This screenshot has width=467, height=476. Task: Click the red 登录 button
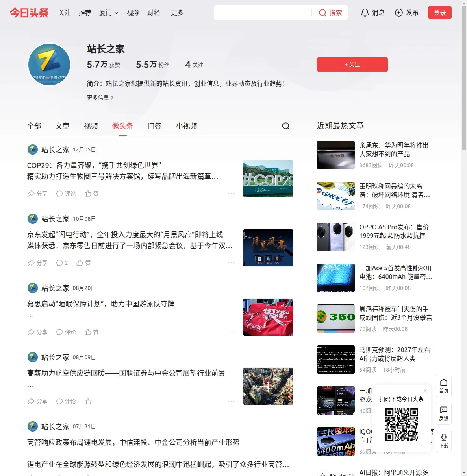(440, 13)
